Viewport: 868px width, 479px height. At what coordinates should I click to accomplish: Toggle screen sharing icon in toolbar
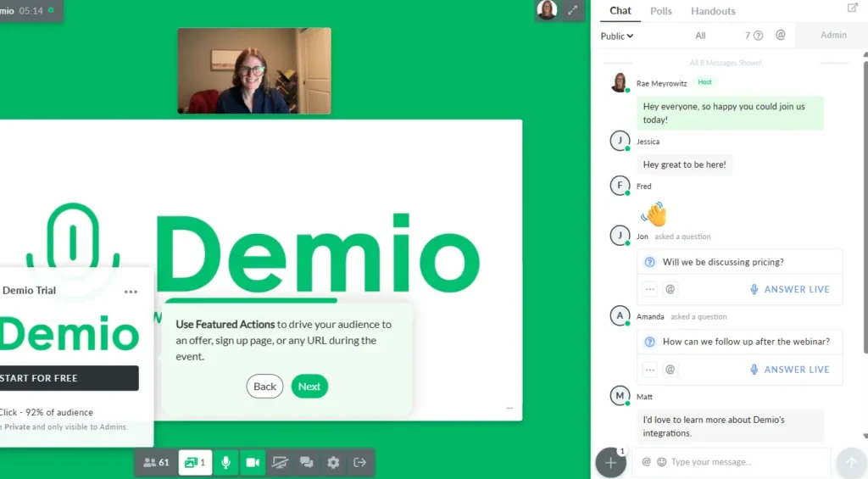click(280, 462)
